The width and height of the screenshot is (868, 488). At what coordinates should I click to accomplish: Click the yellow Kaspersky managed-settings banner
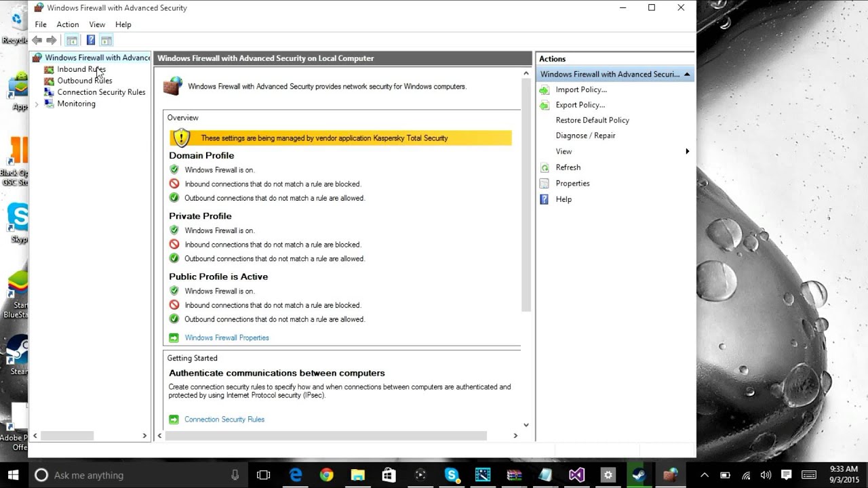[x=340, y=138]
